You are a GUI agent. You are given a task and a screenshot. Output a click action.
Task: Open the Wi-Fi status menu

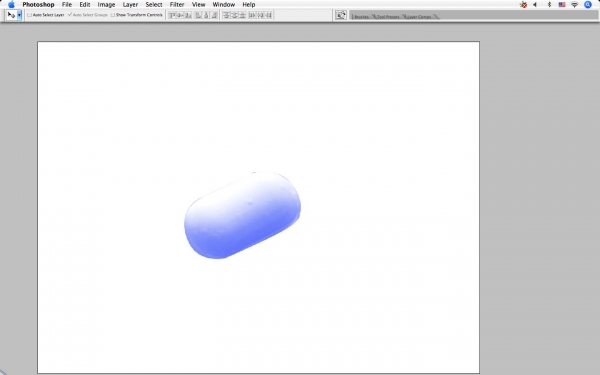(x=574, y=5)
